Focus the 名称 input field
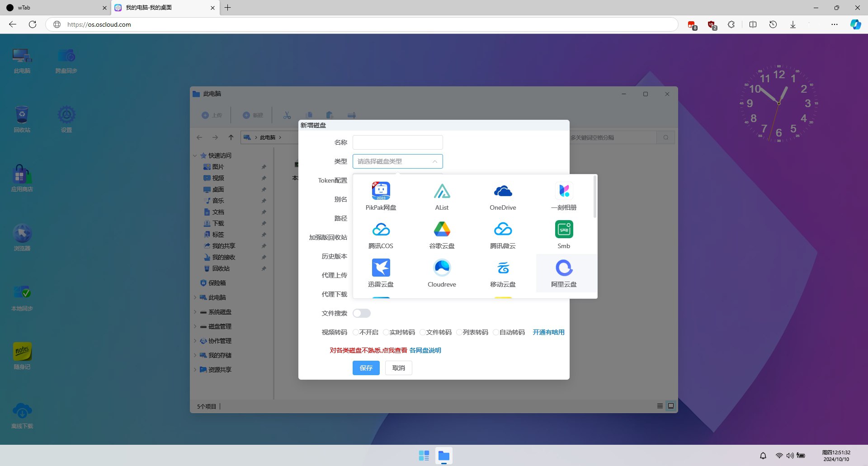The width and height of the screenshot is (868, 466). (398, 142)
